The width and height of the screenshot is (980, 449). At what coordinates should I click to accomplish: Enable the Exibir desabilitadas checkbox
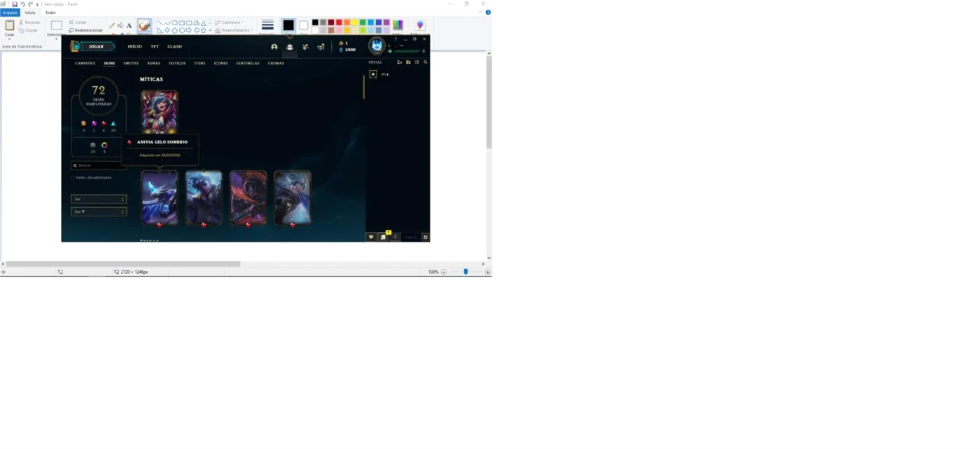click(x=73, y=177)
